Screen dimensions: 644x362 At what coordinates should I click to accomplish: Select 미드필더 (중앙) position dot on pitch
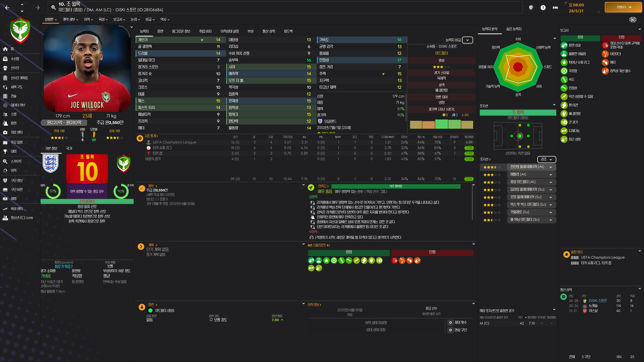coord(520,136)
